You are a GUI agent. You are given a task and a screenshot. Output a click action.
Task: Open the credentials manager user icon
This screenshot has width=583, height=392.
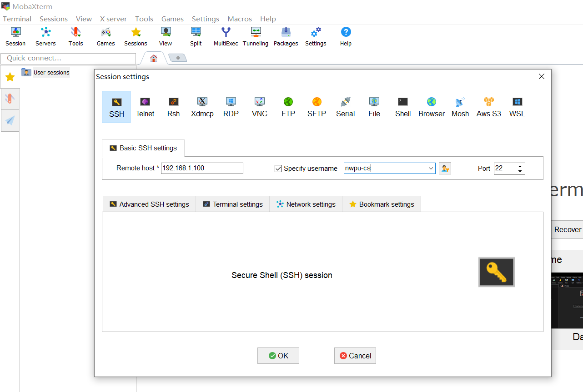[x=445, y=169]
